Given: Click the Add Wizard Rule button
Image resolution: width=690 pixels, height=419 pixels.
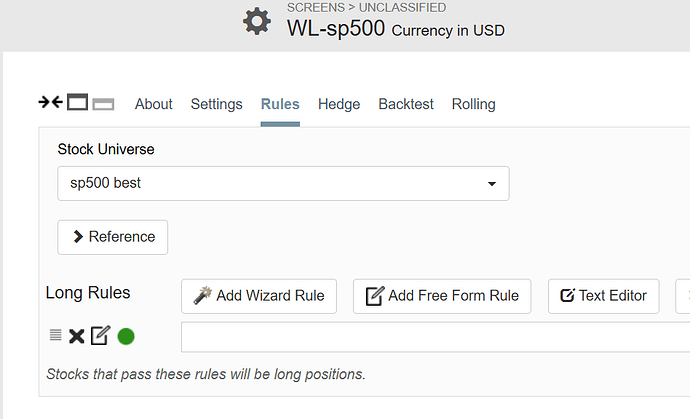Looking at the screenshot, I should coord(259,296).
